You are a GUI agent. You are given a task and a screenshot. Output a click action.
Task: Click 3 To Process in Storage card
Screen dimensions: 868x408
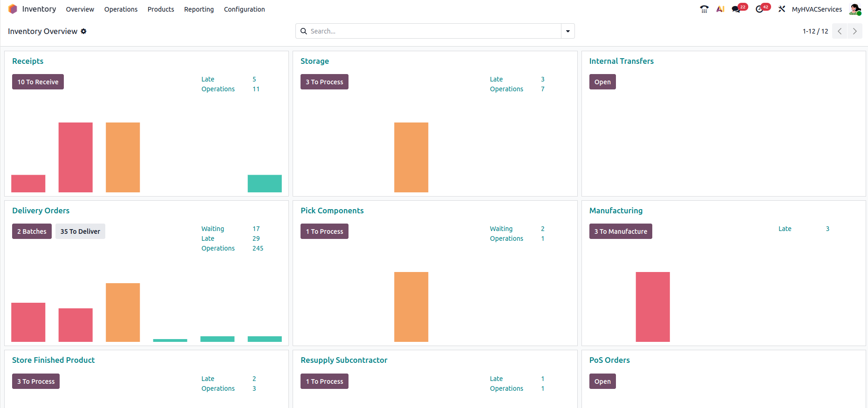pos(324,82)
